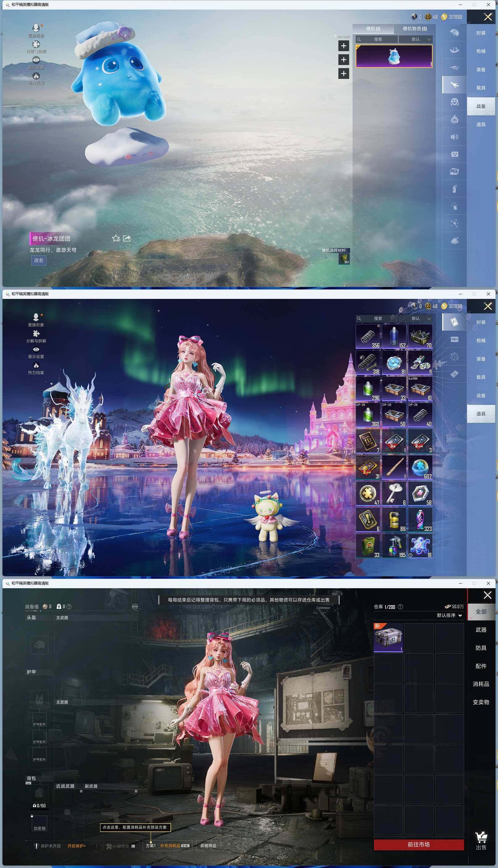Click the 出售 cart icon in 仓库 window
The height and width of the screenshot is (868, 498).
click(481, 837)
